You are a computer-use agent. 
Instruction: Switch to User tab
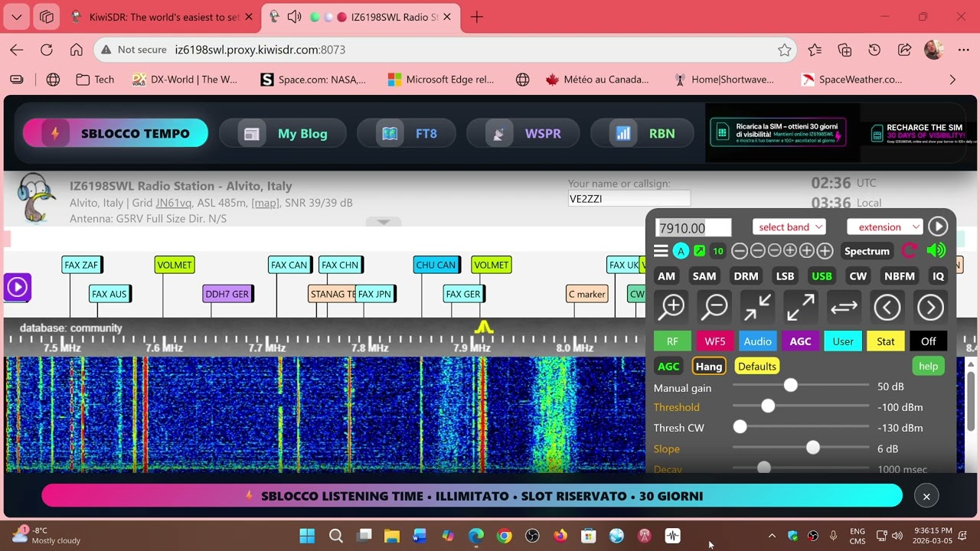click(x=843, y=341)
